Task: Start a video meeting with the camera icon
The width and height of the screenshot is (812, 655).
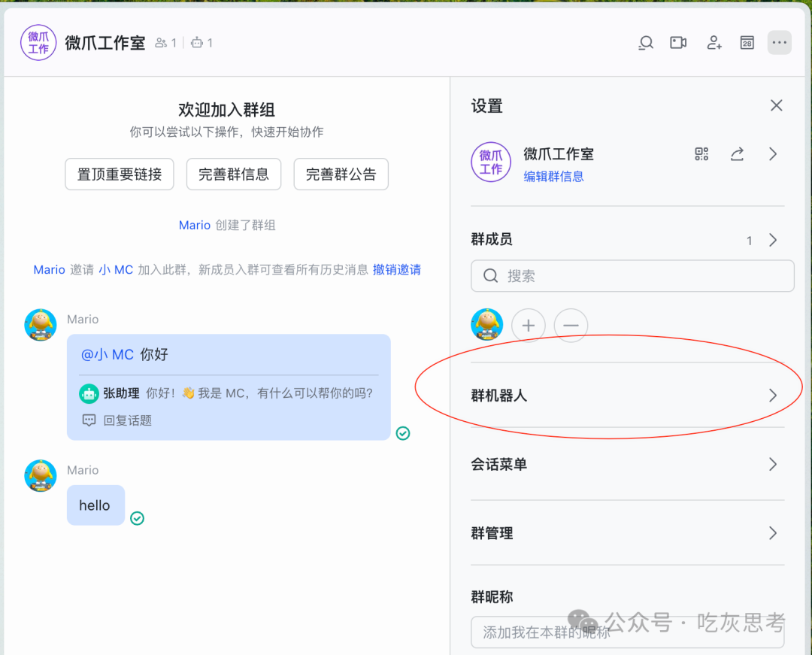Action: click(678, 43)
